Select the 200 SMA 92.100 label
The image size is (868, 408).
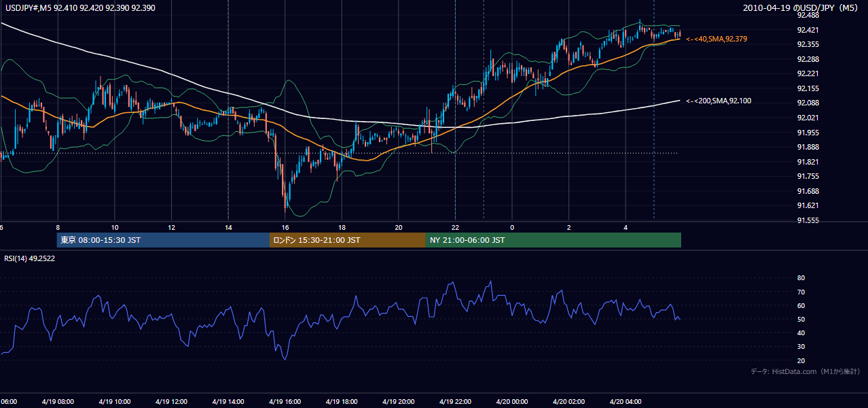pyautogui.click(x=719, y=101)
